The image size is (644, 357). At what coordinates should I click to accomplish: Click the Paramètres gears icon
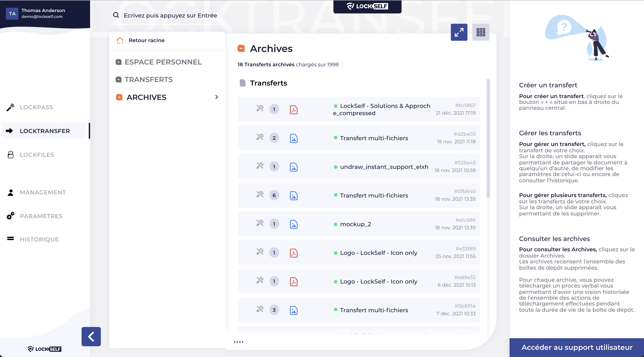tap(10, 216)
